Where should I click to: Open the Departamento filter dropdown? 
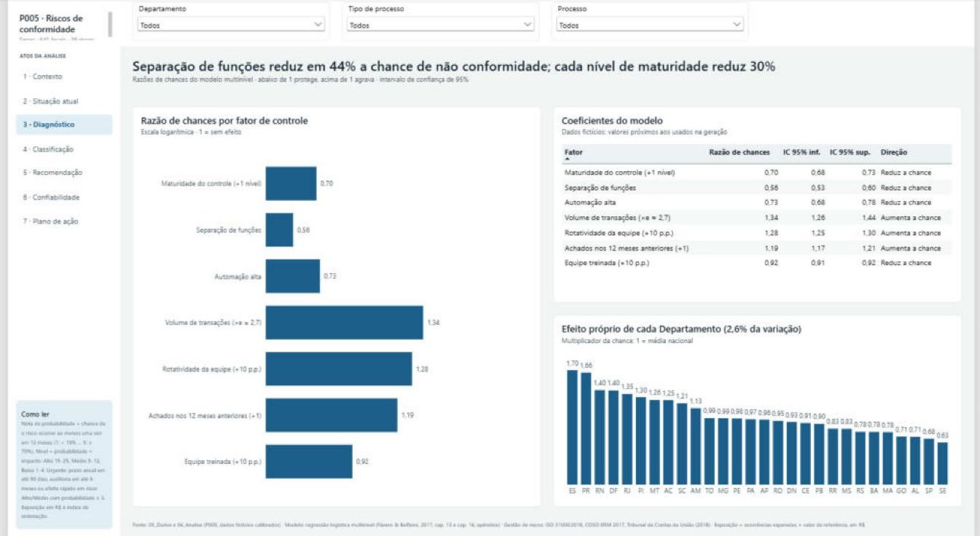[231, 25]
